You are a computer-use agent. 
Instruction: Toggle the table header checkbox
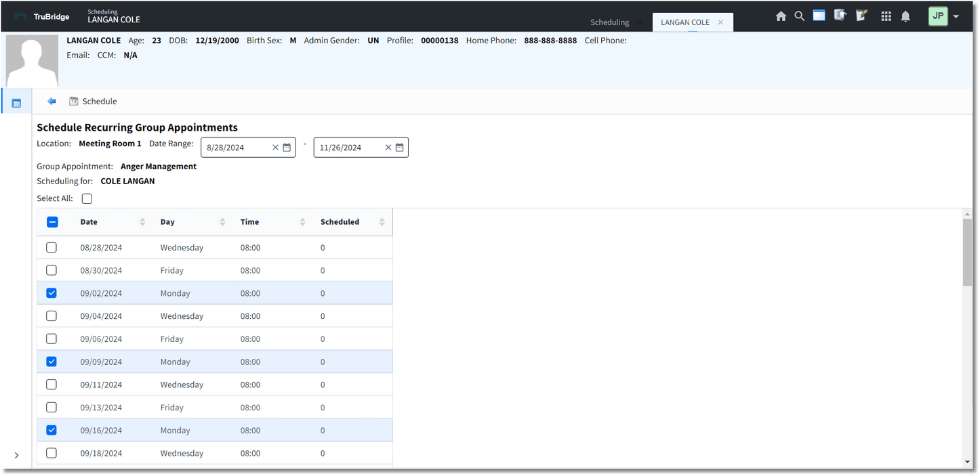point(52,221)
